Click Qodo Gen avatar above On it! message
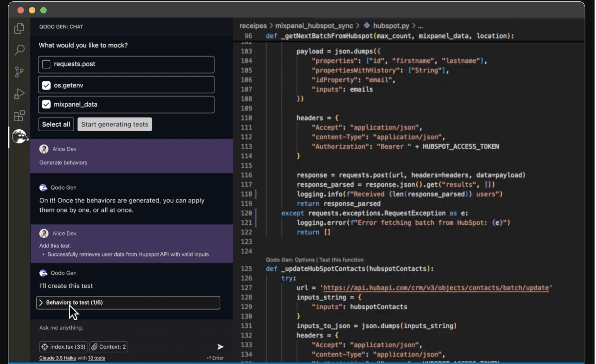596x364 pixels. tap(43, 187)
